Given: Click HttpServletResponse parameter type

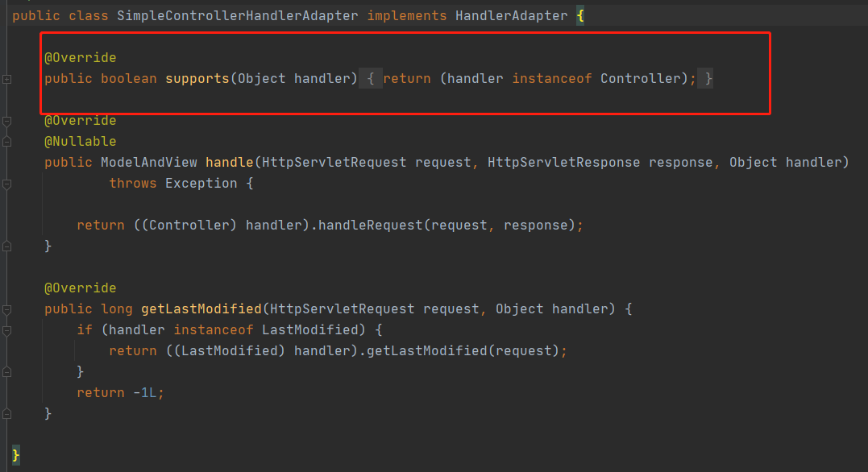Looking at the screenshot, I should [x=563, y=163].
